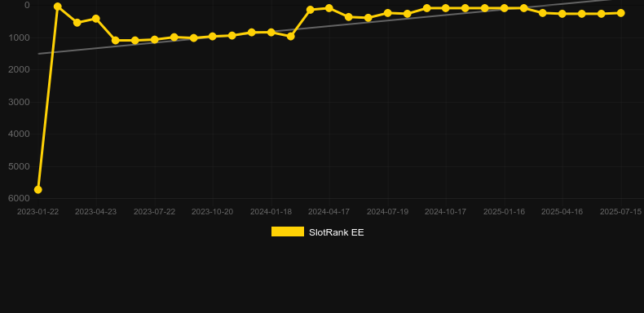644x313 pixels.
Task: Click the y-axis value 6000
Action: pos(19,198)
